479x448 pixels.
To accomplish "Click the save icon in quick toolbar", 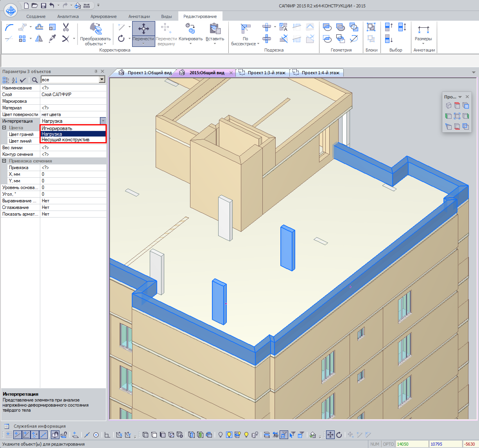I will click(44, 5).
